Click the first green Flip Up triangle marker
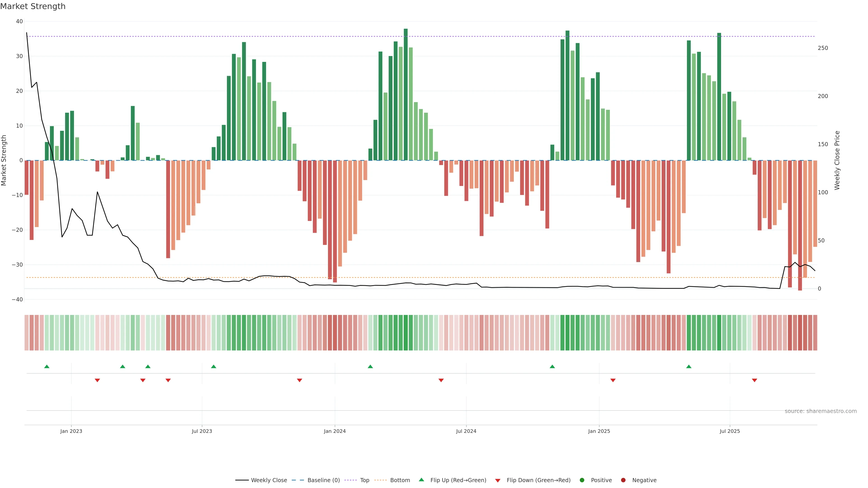The width and height of the screenshot is (868, 488). click(47, 366)
